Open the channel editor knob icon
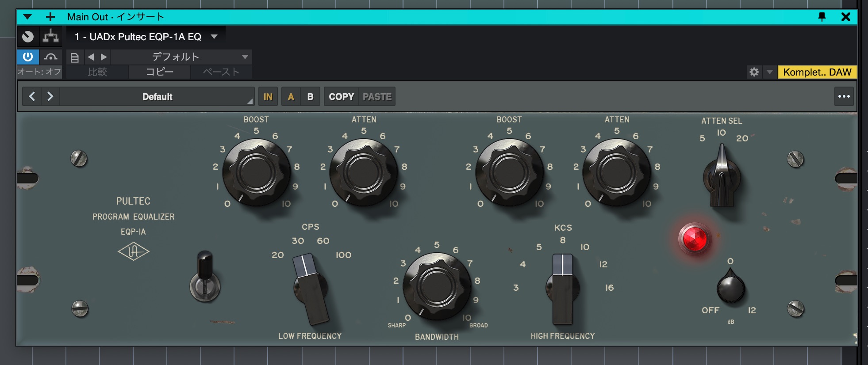Image resolution: width=868 pixels, height=365 pixels. pos(28,36)
